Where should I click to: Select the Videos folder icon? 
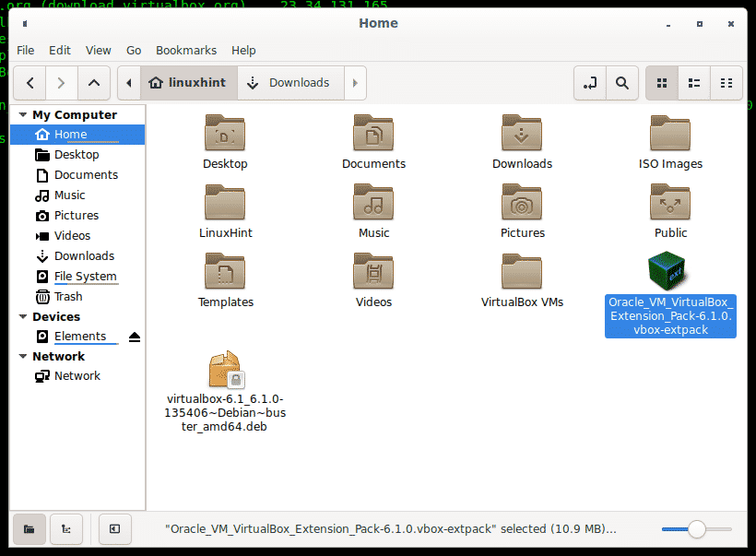point(373,271)
